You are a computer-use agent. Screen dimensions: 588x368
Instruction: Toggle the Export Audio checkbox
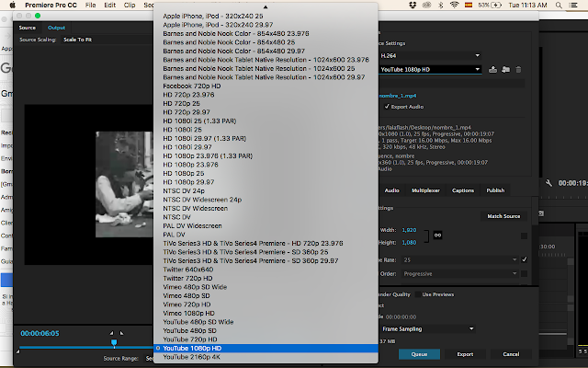coord(387,107)
